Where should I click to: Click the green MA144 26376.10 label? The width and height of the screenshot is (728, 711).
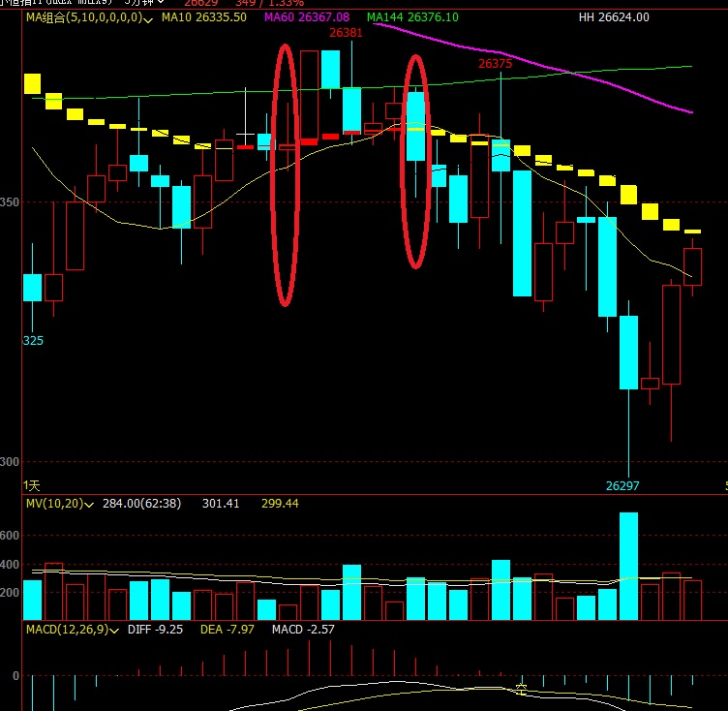coord(413,17)
